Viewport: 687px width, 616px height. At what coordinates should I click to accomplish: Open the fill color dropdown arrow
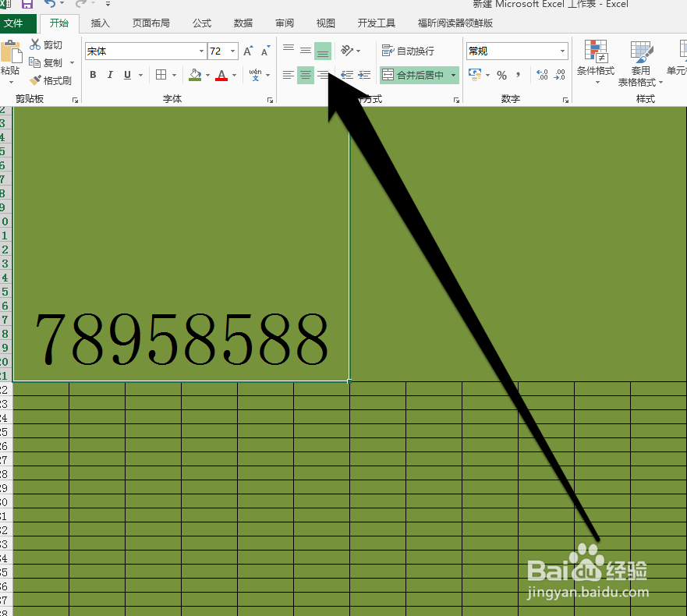(x=207, y=76)
